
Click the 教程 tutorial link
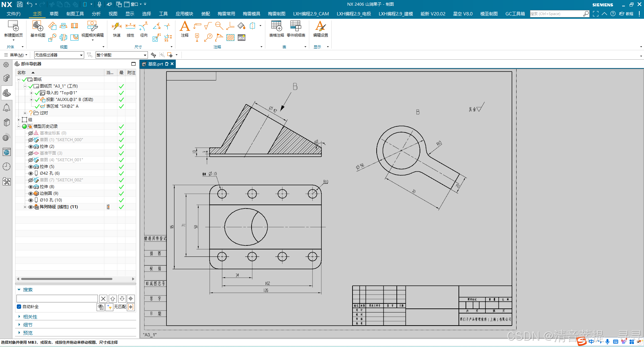point(626,14)
